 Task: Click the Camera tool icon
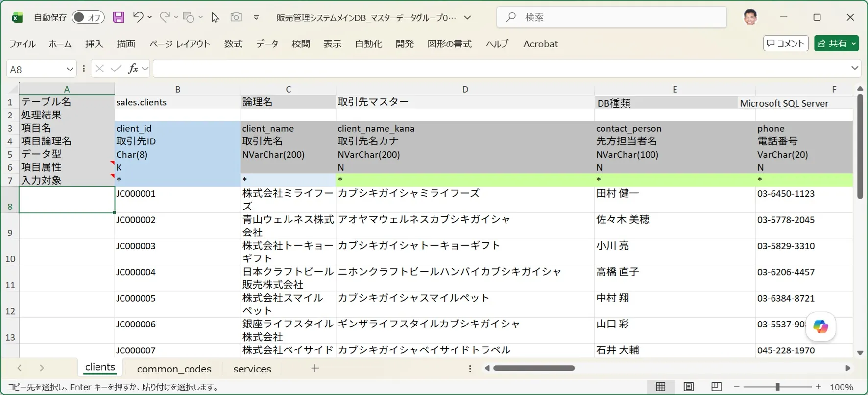point(236,17)
